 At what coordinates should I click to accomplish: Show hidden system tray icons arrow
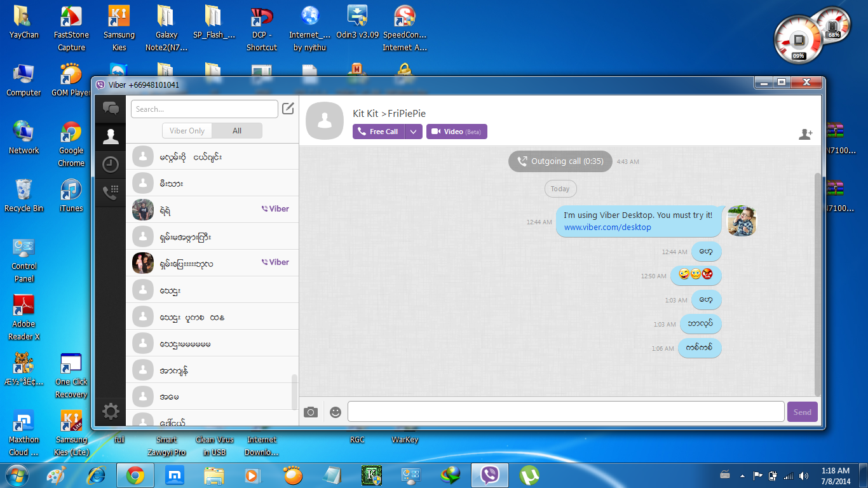point(742,475)
